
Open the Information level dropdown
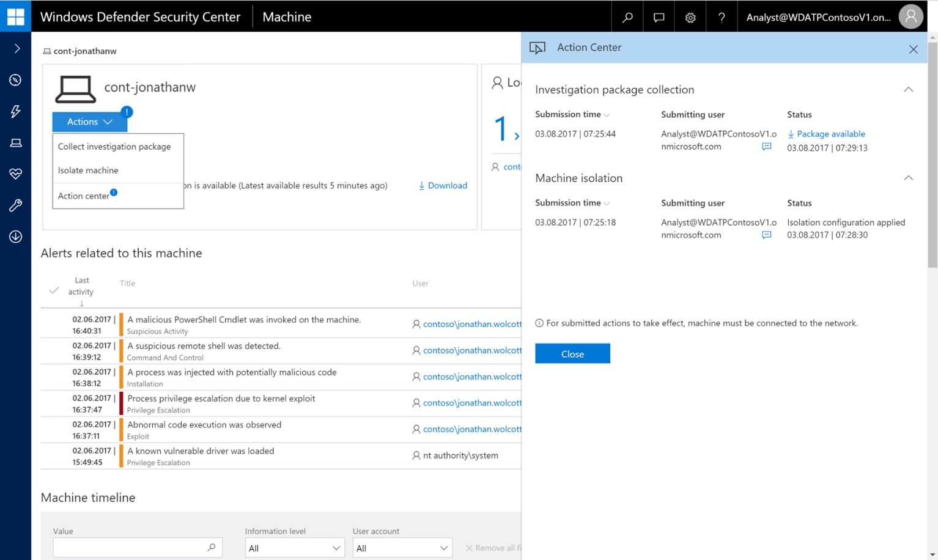(x=294, y=548)
